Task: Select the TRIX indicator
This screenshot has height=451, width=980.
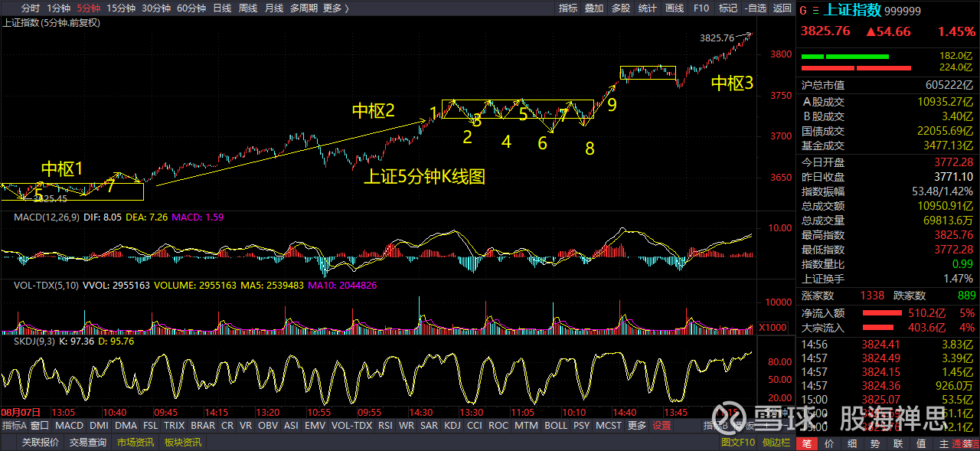Action: pos(175,426)
